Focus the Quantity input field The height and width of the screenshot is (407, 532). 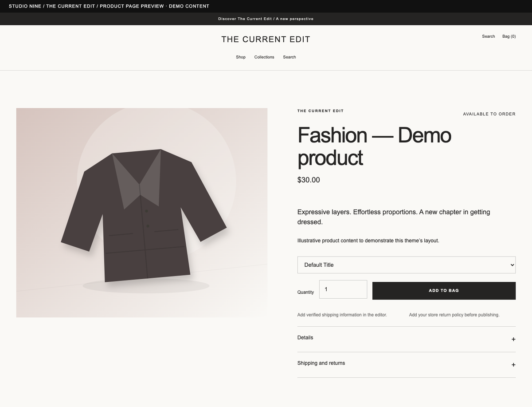[343, 289]
